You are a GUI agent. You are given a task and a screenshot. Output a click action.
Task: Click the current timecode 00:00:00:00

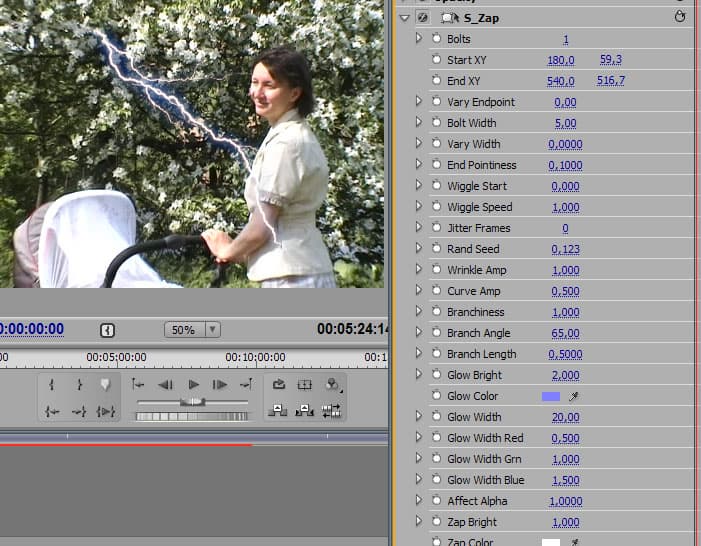(32, 329)
